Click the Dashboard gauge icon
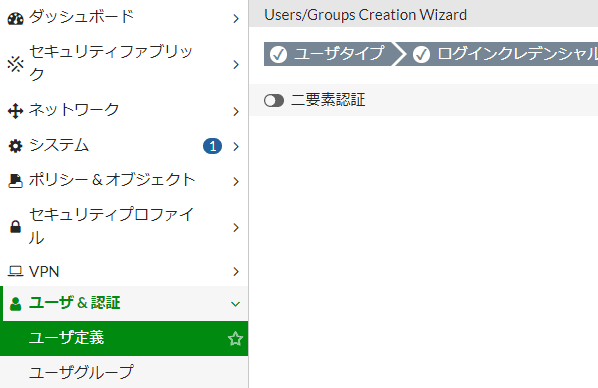Image resolution: width=598 pixels, height=388 pixels. coord(15,19)
